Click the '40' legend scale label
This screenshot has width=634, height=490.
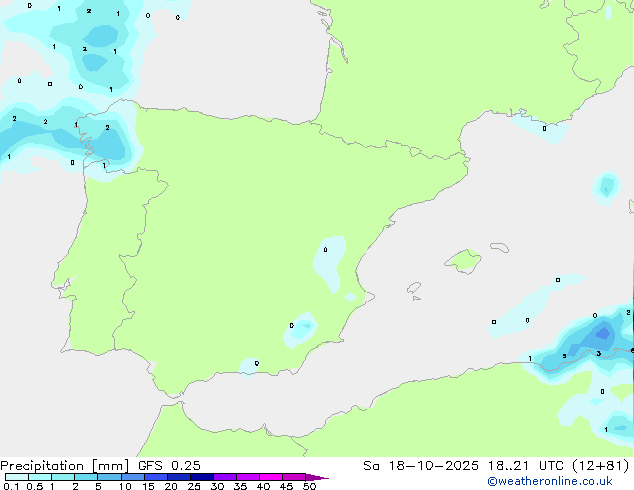pyautogui.click(x=264, y=486)
